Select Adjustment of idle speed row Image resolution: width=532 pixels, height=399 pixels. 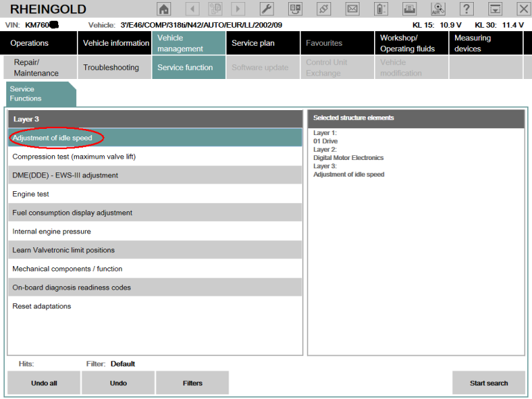[155, 138]
